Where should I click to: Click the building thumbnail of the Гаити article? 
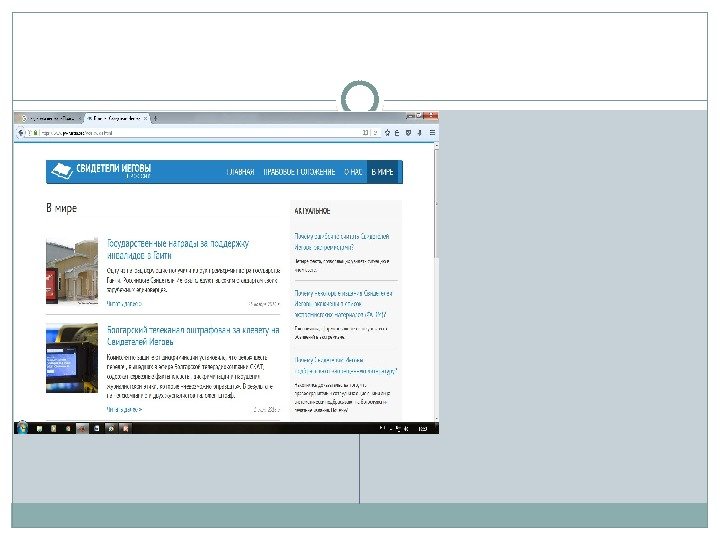72,271
